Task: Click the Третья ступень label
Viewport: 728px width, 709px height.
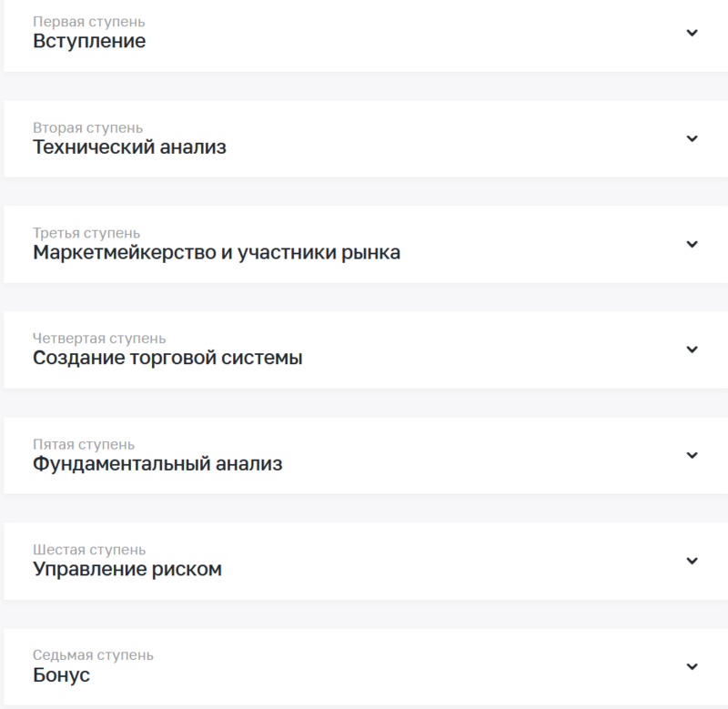Action: (86, 233)
